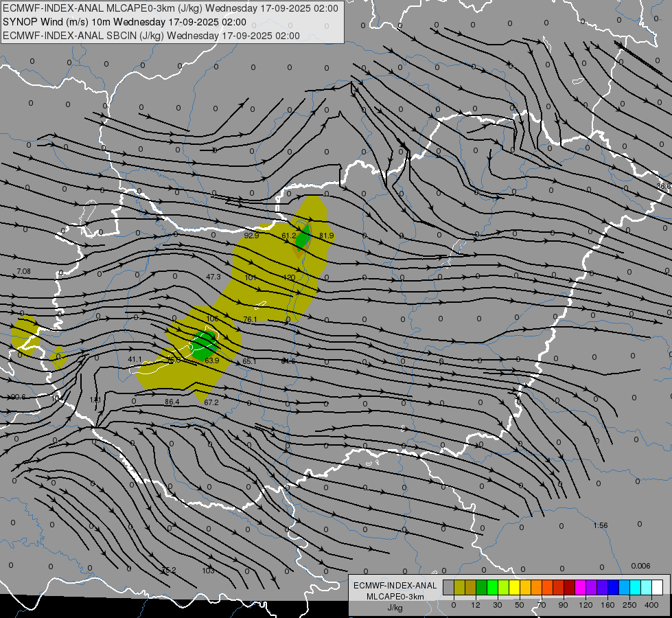The image size is (672, 618).
Task: Click the magenta legend swatch
Action: 580,587
